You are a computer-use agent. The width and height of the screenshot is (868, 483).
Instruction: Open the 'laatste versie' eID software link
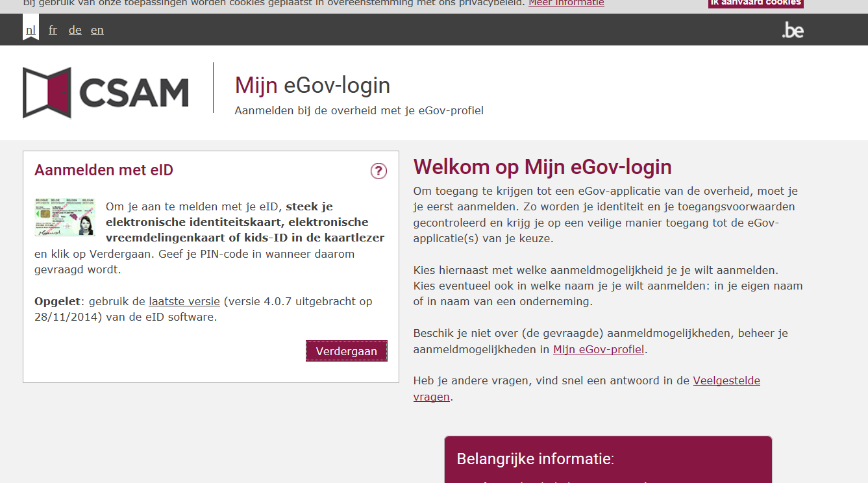pyautogui.click(x=184, y=301)
